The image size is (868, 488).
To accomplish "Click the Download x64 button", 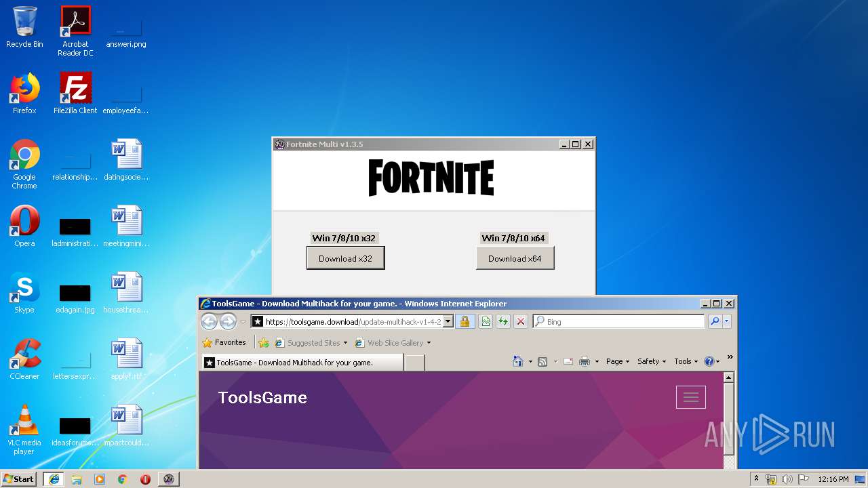I will coord(515,258).
